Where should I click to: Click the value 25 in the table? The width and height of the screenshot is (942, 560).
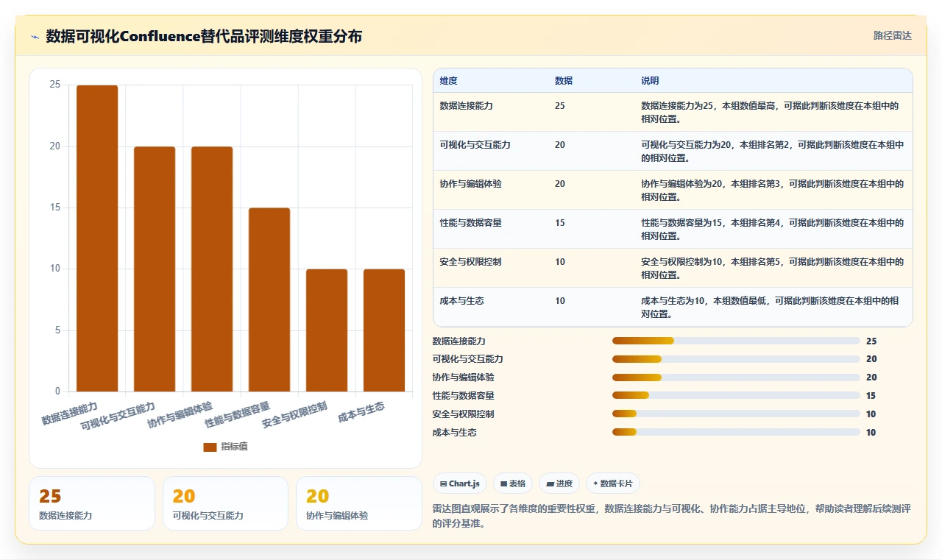coord(560,106)
